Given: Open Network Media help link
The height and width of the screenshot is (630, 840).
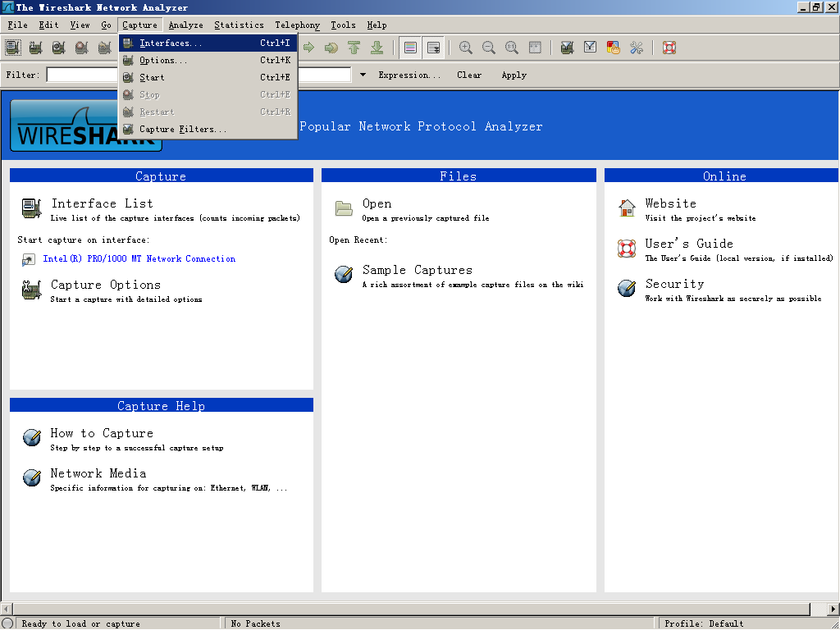Looking at the screenshot, I should tap(98, 473).
